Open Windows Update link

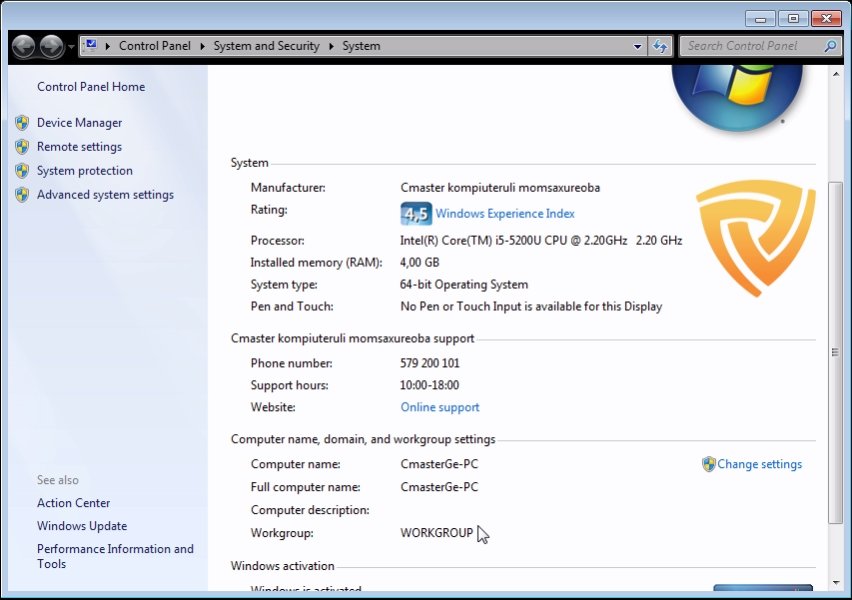click(82, 526)
